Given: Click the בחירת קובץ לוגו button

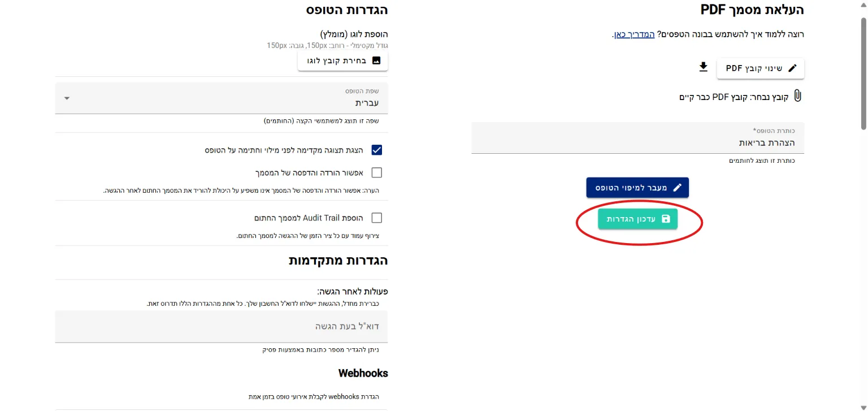Looking at the screenshot, I should click(343, 60).
